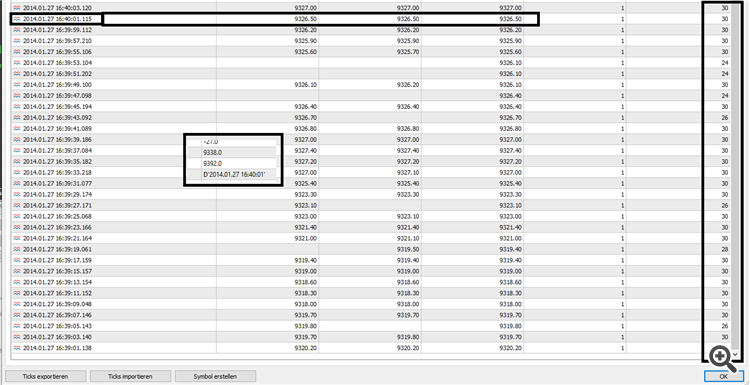Image resolution: width=750 pixels, height=385 pixels.
Task: Select the timestamp 2014.01.27 16:39:11.152
Action: tap(57, 293)
